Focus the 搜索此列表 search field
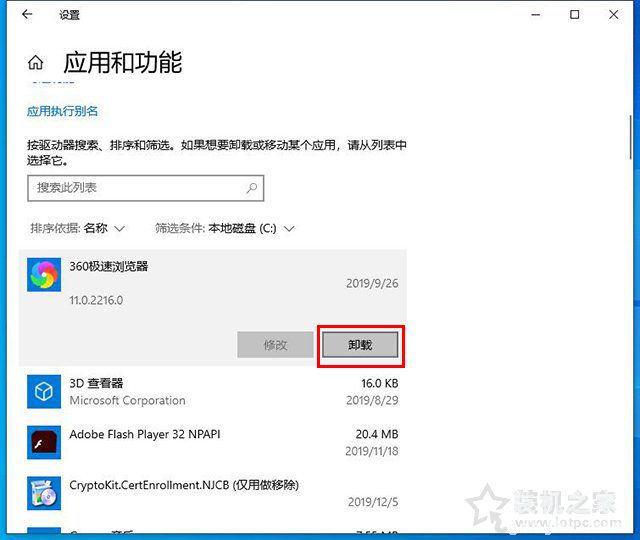 [146, 188]
